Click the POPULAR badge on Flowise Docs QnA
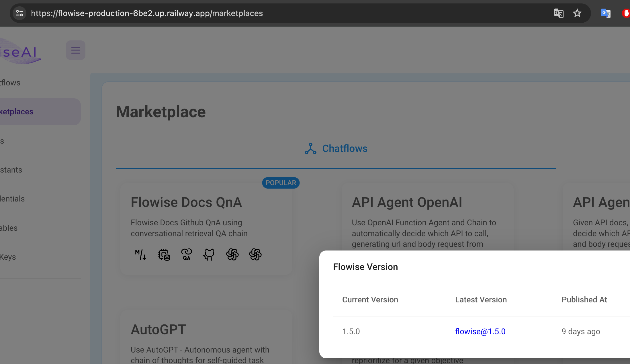Viewport: 630px width, 364px height. point(280,183)
